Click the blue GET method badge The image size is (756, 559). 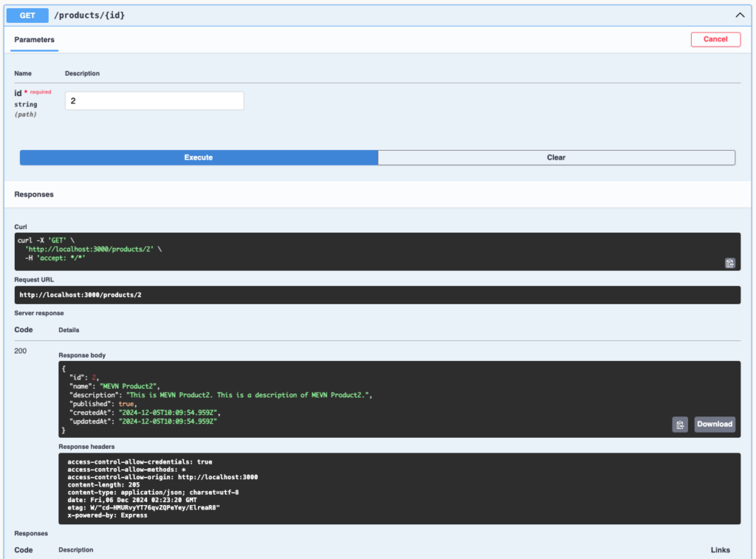[27, 15]
